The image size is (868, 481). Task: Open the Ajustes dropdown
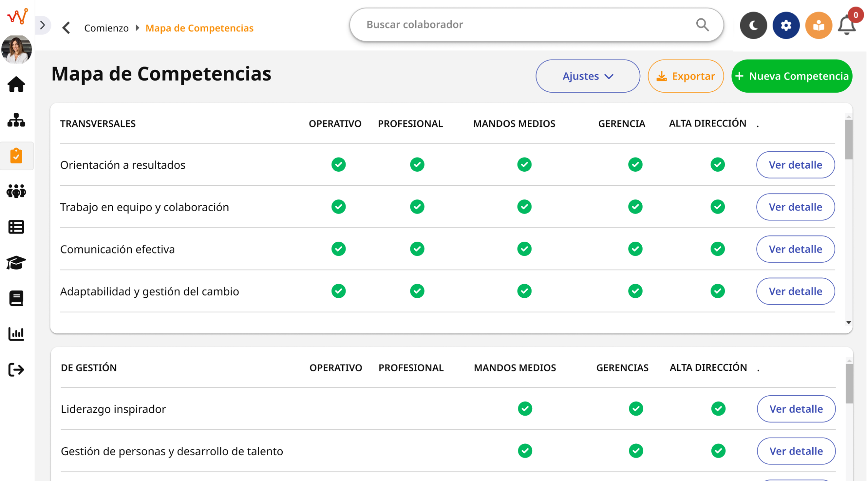click(x=588, y=76)
